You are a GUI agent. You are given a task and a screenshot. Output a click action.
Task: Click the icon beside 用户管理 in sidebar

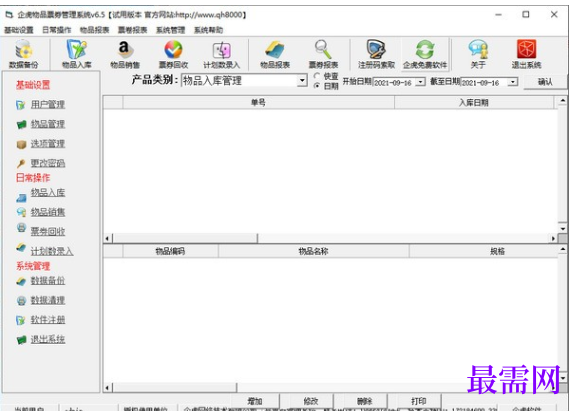point(21,105)
